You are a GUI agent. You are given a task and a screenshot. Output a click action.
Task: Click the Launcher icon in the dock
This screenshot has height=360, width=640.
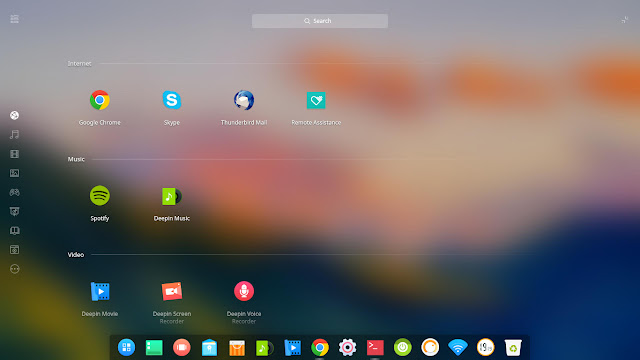(x=127, y=347)
